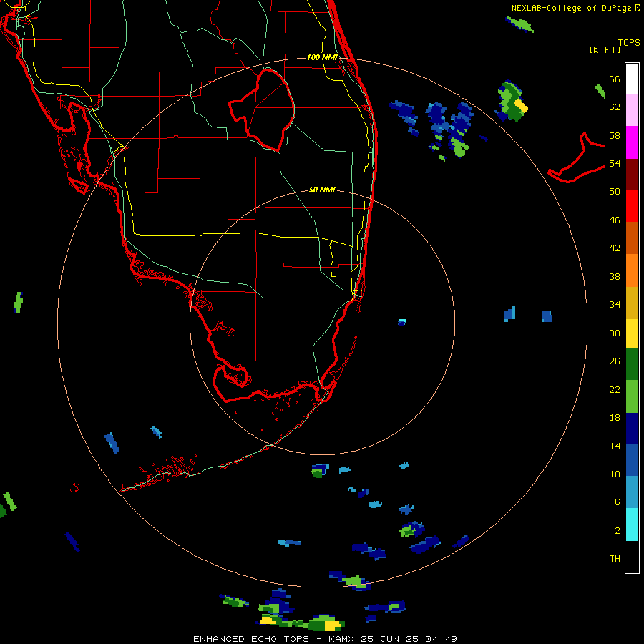Select the bright red legend swatch
The width and height of the screenshot is (644, 644).
[x=632, y=206]
